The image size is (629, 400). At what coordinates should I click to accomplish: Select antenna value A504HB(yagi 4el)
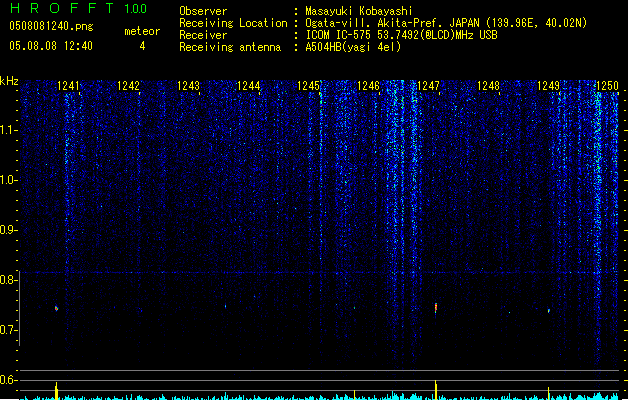pos(353,47)
